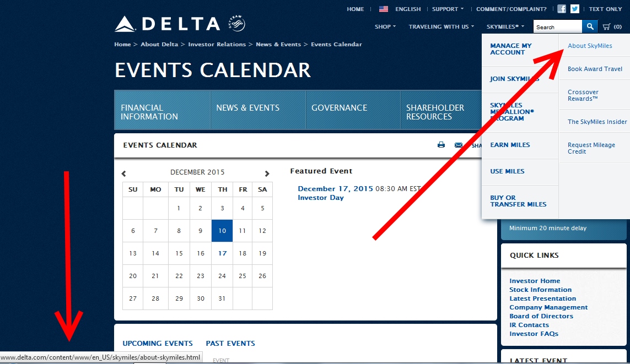
Task: Click the Stock Information quick link
Action: (x=540, y=290)
